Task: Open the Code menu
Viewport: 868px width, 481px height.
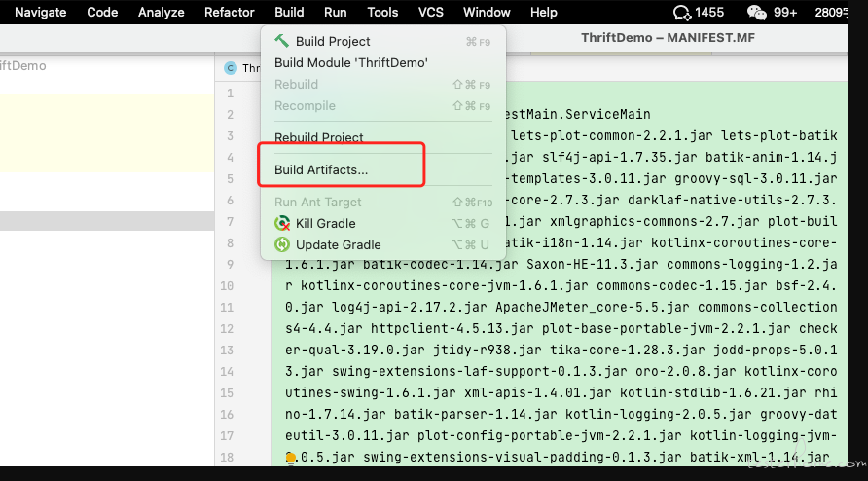Action: click(x=102, y=13)
